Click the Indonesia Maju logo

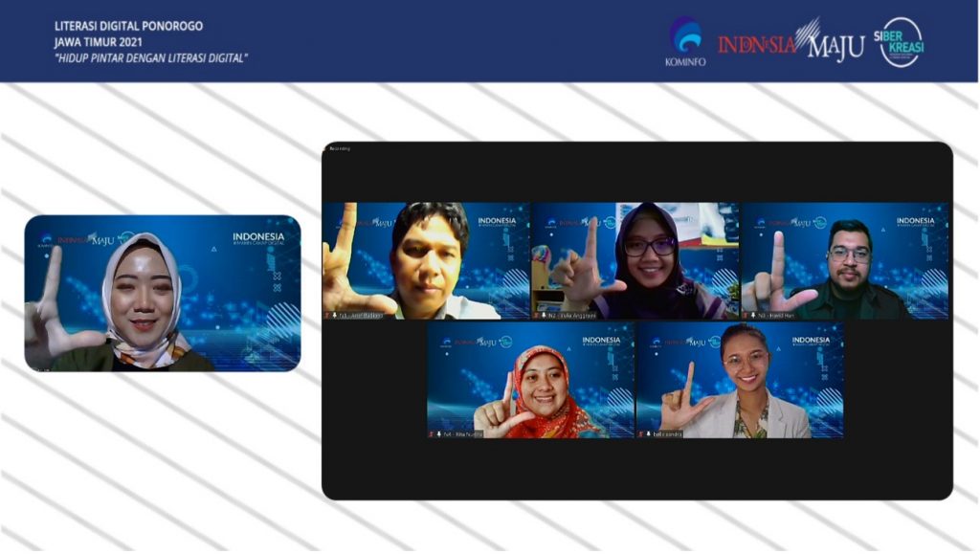(791, 41)
